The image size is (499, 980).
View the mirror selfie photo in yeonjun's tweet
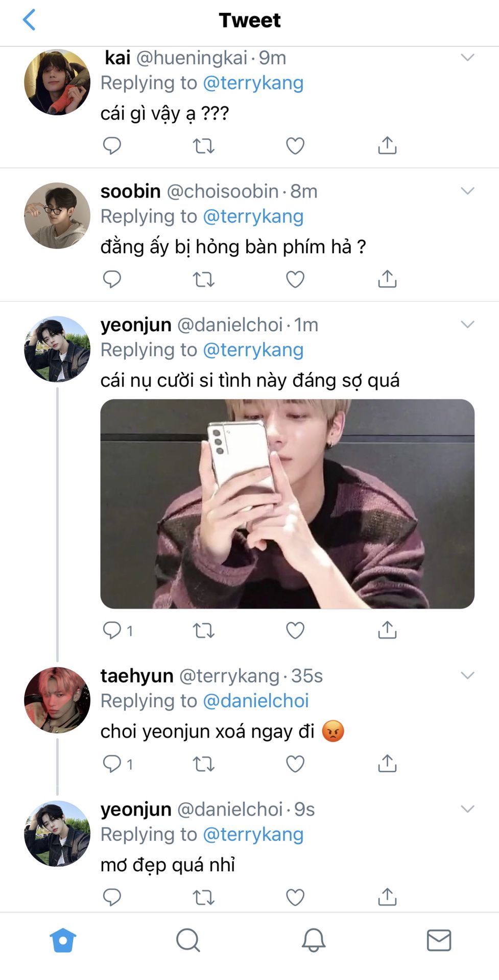[x=287, y=504]
